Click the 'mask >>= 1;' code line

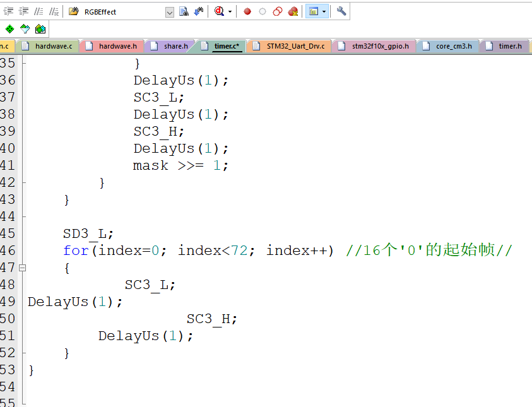click(180, 165)
